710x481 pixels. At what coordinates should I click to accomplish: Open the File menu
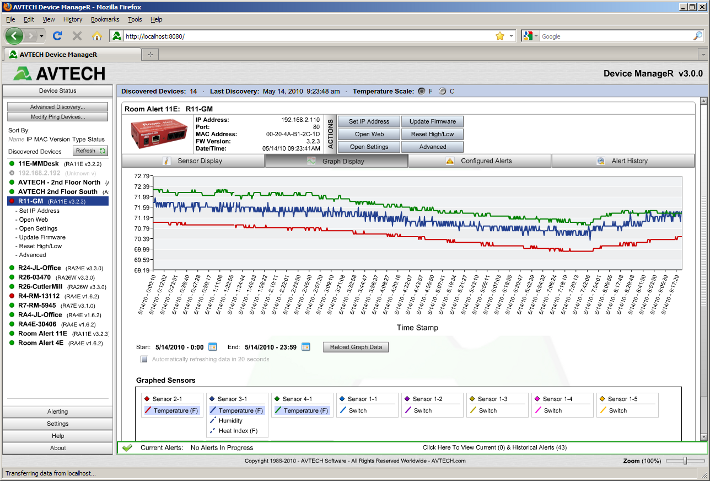click(x=10, y=19)
